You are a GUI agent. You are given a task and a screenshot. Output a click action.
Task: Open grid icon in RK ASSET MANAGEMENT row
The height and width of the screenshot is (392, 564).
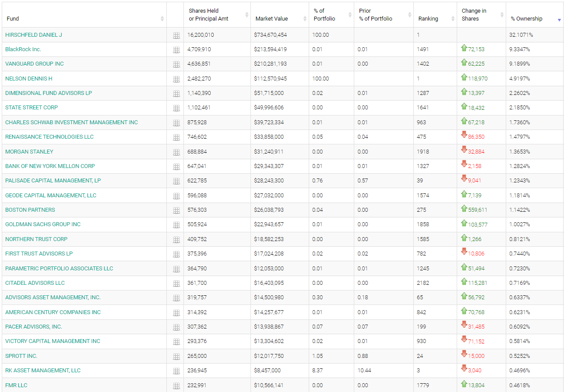(x=176, y=371)
